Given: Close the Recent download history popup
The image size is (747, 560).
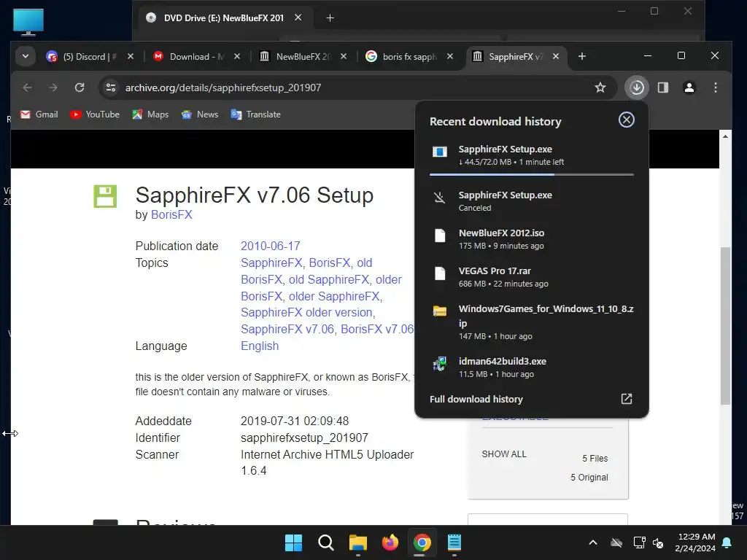Looking at the screenshot, I should [626, 120].
